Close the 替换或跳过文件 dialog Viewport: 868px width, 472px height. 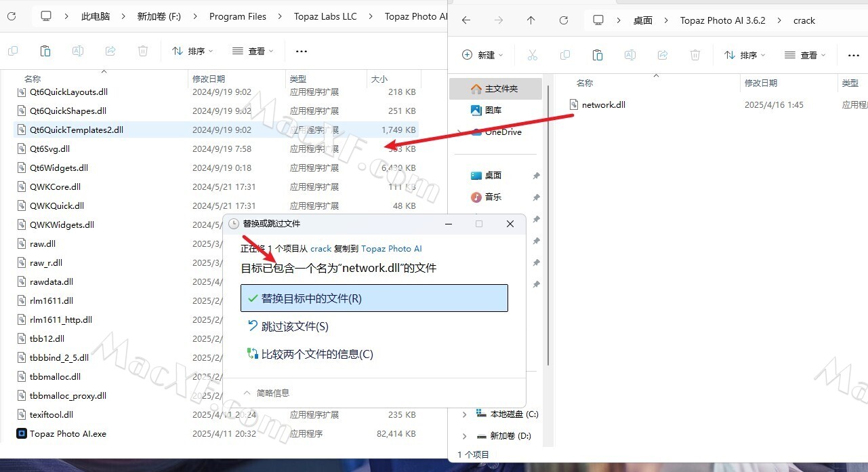510,224
